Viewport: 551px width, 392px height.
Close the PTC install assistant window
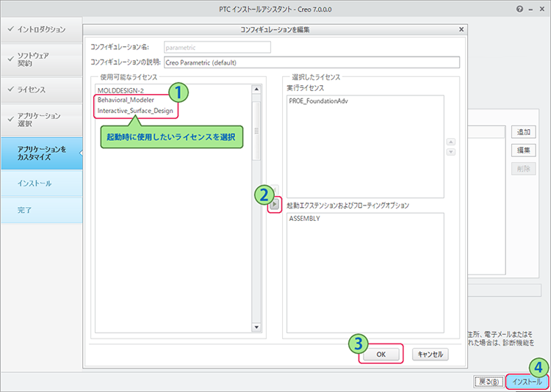[x=541, y=10]
